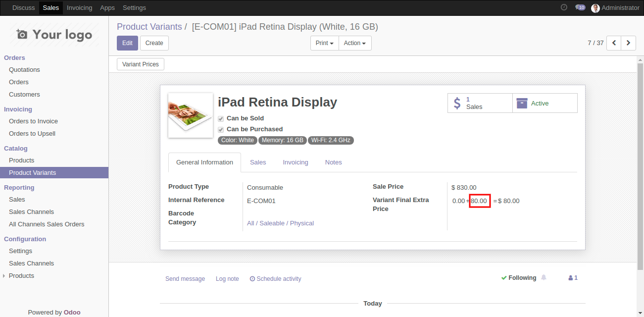Click the Edit button
This screenshot has width=644, height=317.
click(127, 43)
